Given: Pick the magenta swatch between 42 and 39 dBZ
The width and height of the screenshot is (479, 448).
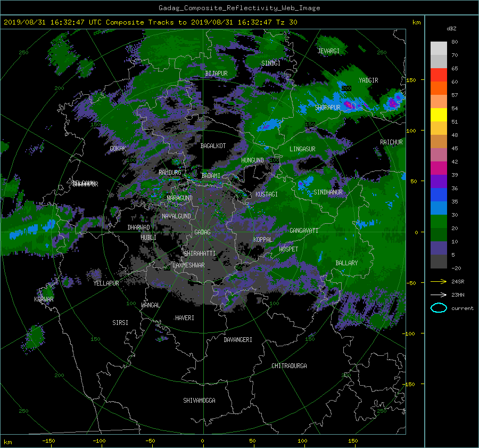Looking at the screenshot, I should (x=439, y=168).
